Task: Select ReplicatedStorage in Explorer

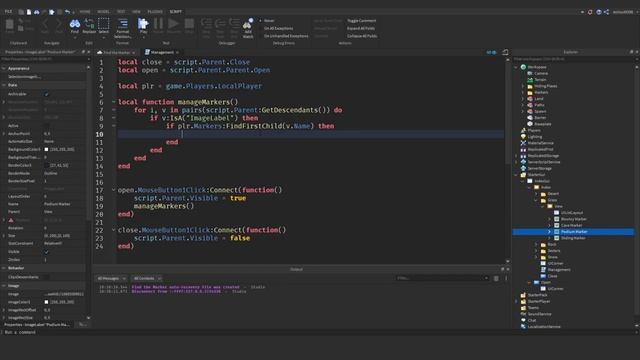Action: pyautogui.click(x=543, y=156)
